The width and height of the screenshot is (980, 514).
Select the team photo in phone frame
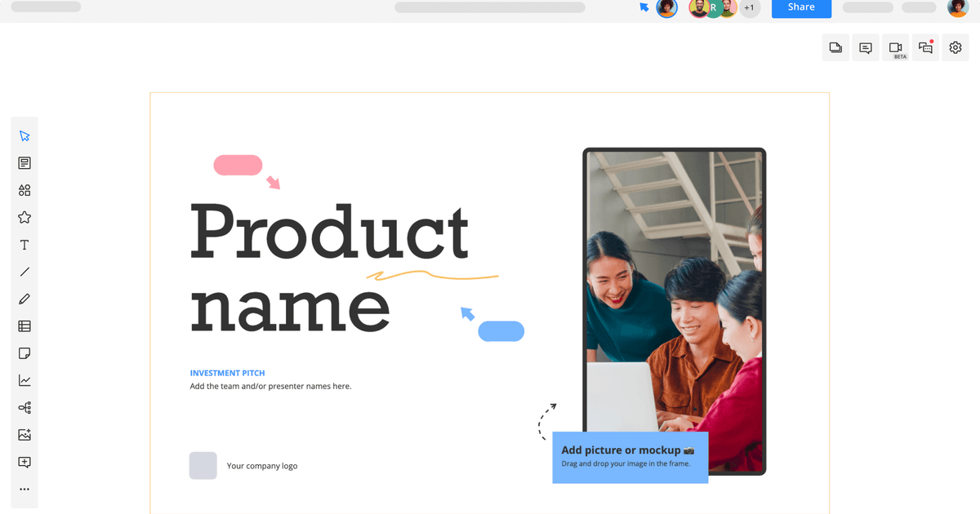(x=675, y=311)
